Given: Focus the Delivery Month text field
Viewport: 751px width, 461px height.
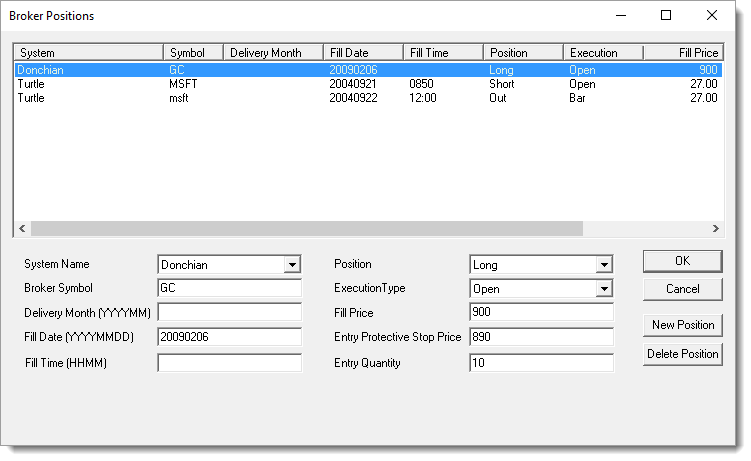Looking at the screenshot, I should coord(229,313).
